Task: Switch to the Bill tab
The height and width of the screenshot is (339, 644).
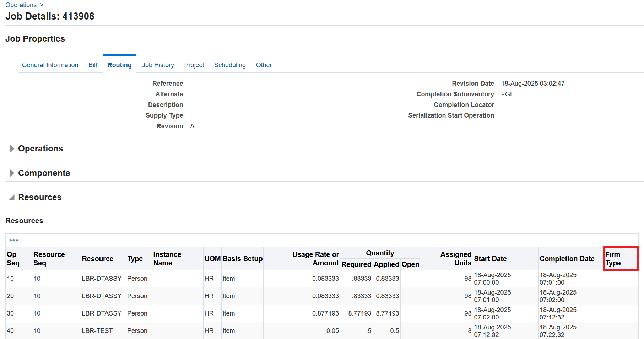Action: [92, 65]
